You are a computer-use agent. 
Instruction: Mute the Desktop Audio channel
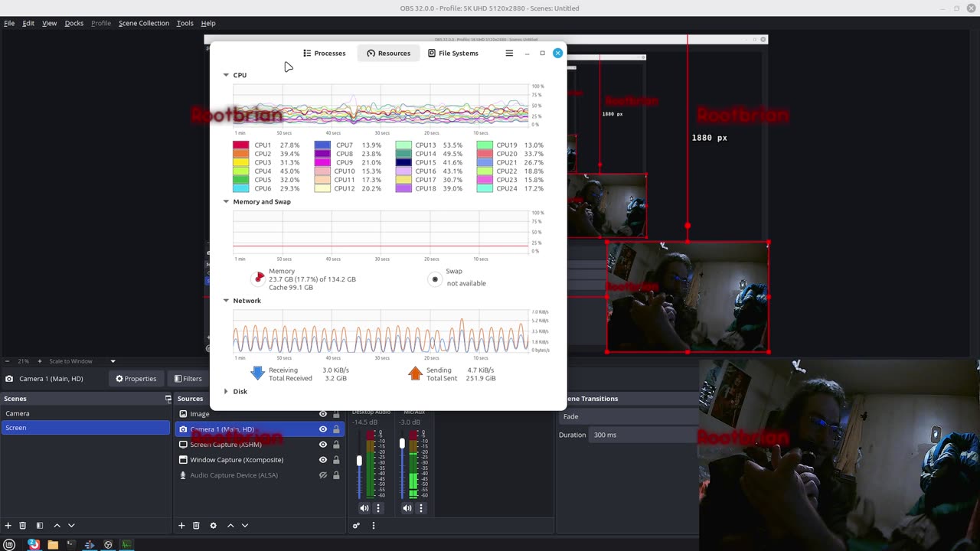tap(364, 508)
